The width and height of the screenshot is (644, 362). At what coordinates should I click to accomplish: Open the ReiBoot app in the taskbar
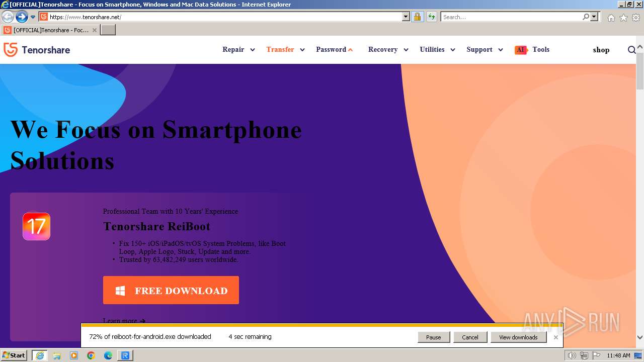point(125,355)
